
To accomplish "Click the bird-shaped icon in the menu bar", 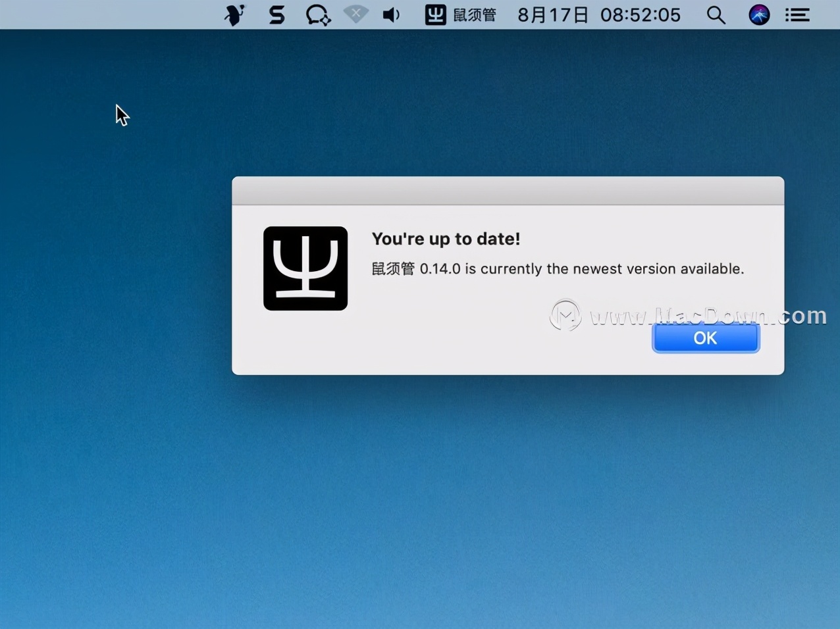I will pyautogui.click(x=234, y=14).
